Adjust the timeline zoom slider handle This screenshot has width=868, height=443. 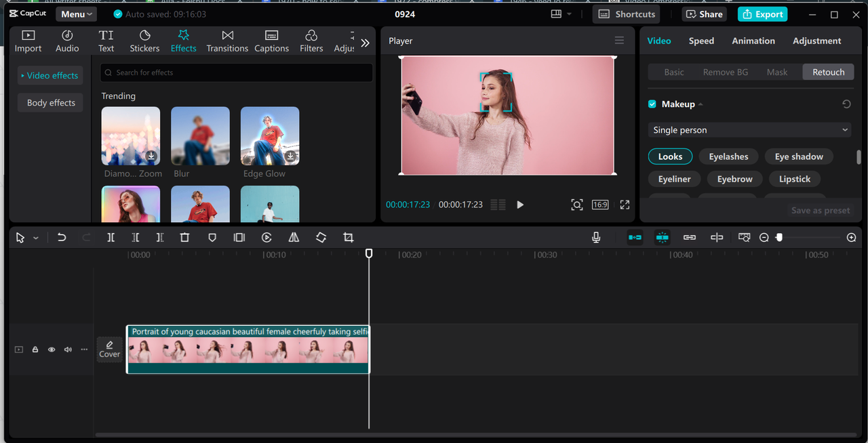tap(779, 238)
